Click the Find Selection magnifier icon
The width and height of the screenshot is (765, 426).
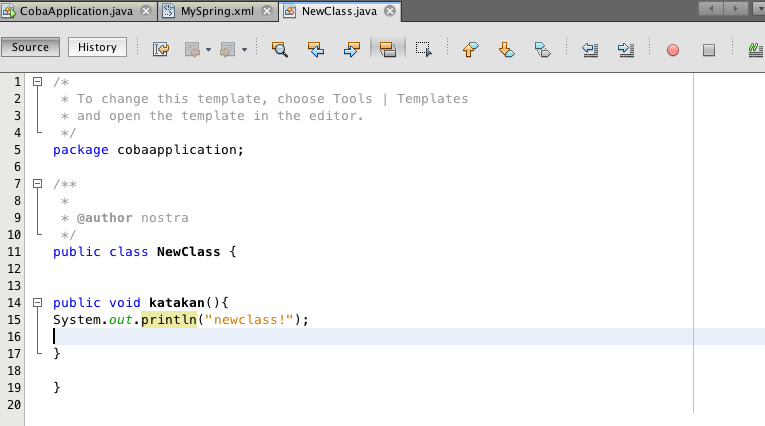coord(280,49)
